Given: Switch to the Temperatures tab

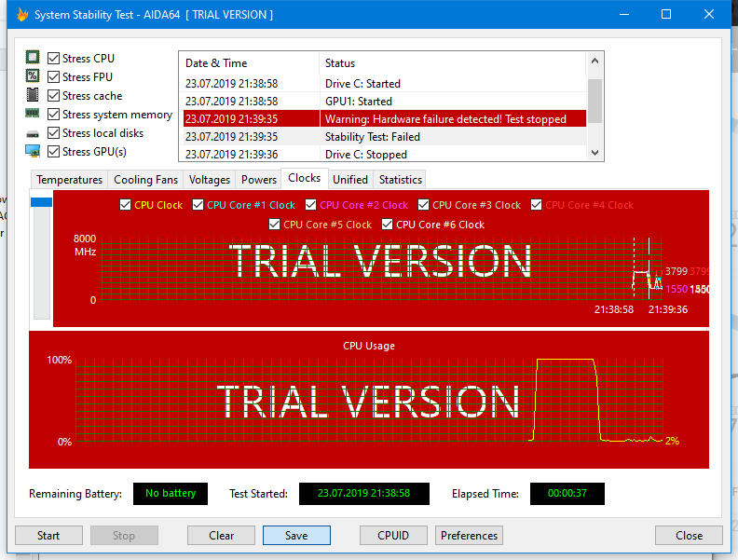Looking at the screenshot, I should coord(69,180).
